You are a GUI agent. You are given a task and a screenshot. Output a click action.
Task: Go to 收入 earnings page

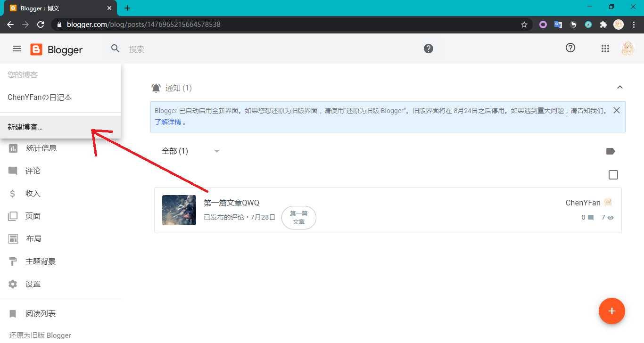(33, 193)
